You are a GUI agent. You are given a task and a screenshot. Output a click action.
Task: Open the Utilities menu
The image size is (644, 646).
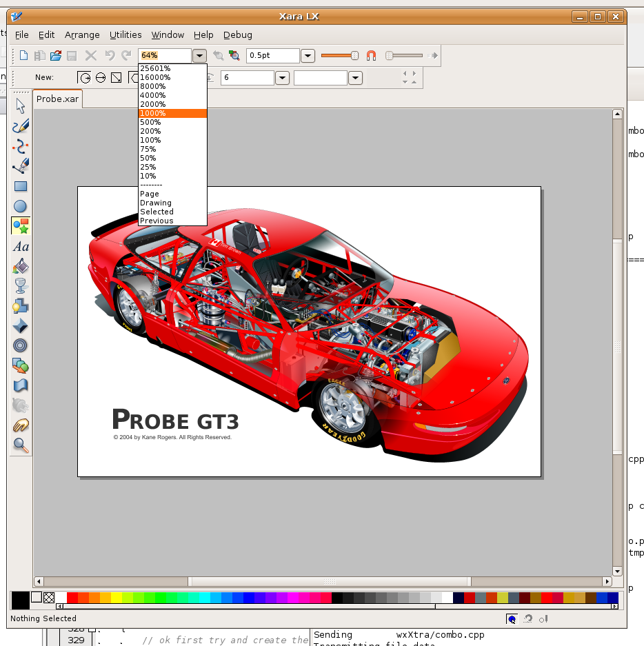coord(125,35)
